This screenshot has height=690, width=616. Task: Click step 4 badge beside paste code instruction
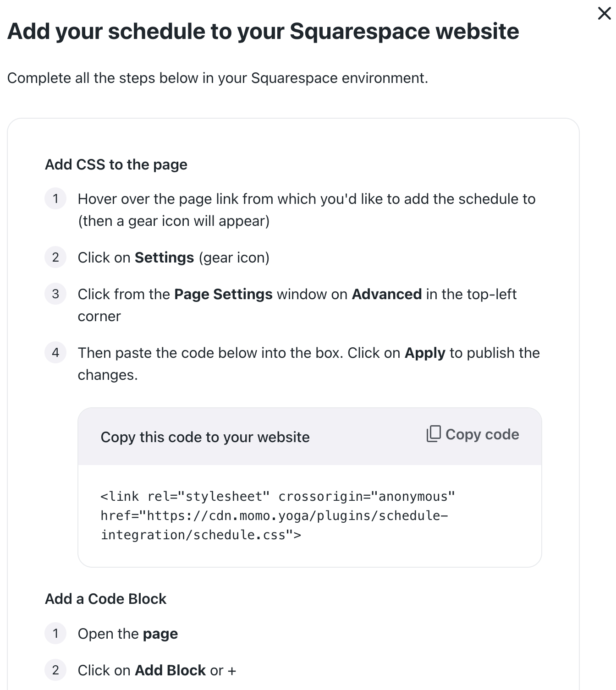(x=55, y=353)
